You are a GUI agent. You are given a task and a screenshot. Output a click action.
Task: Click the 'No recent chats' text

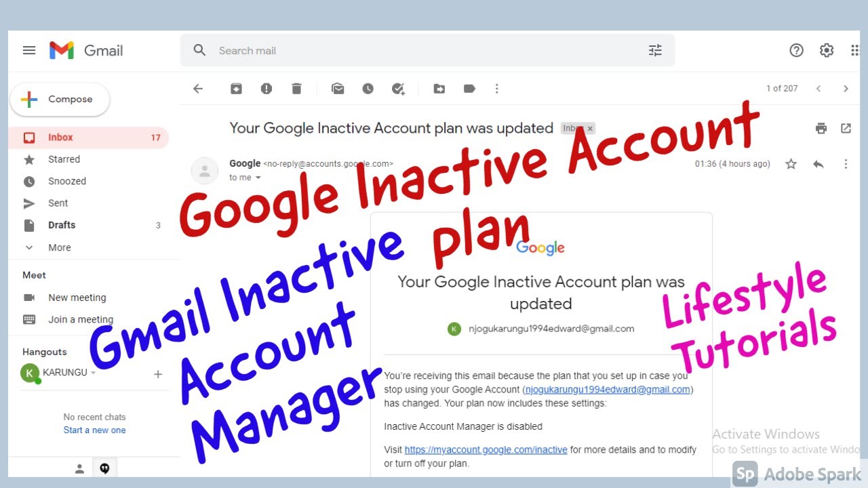94,417
